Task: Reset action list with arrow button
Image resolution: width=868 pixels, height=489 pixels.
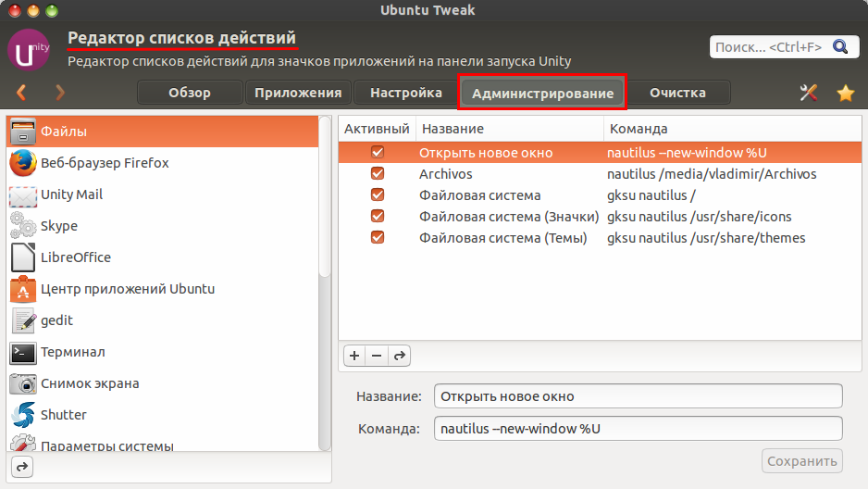Action: pyautogui.click(x=399, y=356)
